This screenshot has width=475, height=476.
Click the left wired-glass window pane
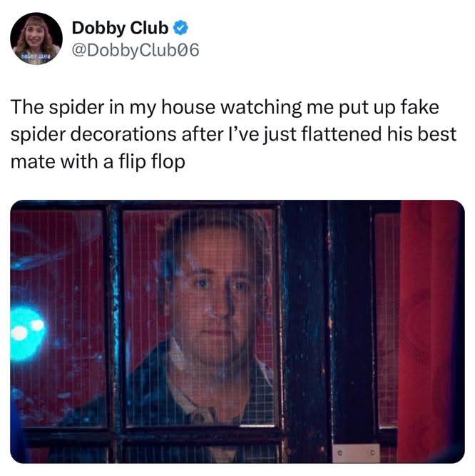pos(58,319)
